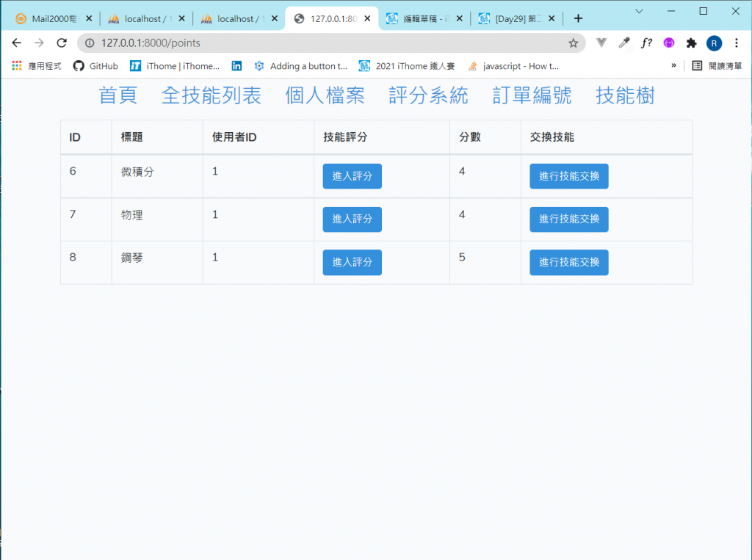Click 進行技能交換 for 微積分 row
752x560 pixels.
[569, 176]
